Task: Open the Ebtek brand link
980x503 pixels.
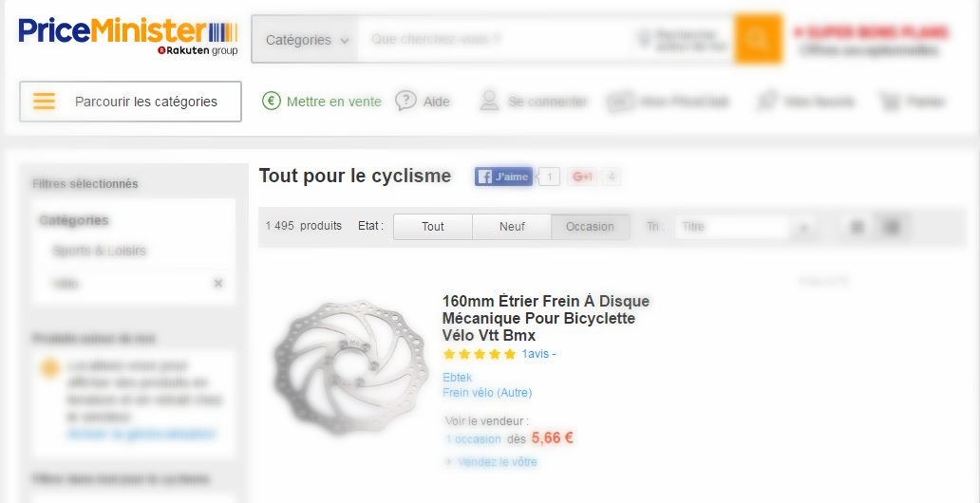Action: click(457, 378)
